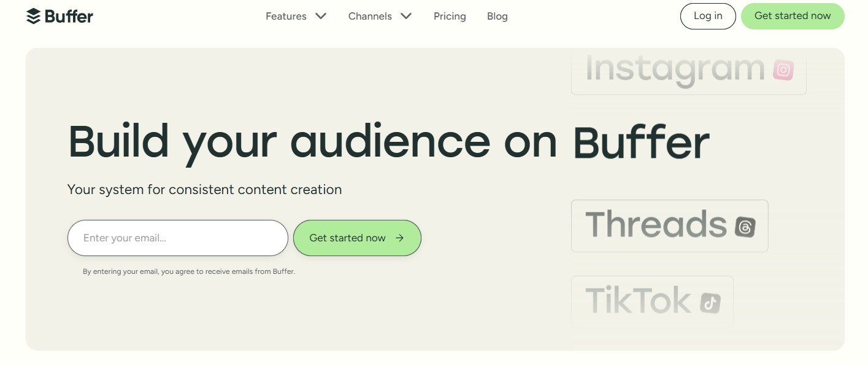
Task: Click the green Get started now button
Action: tap(792, 16)
